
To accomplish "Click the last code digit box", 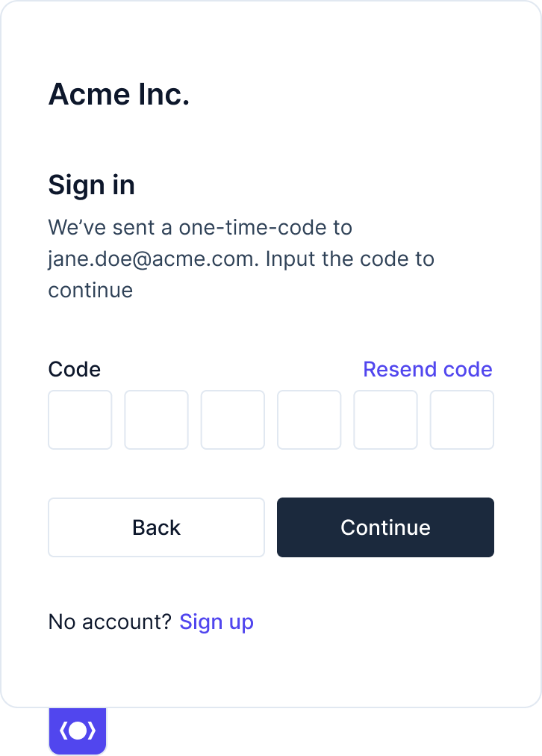I will pyautogui.click(x=462, y=420).
